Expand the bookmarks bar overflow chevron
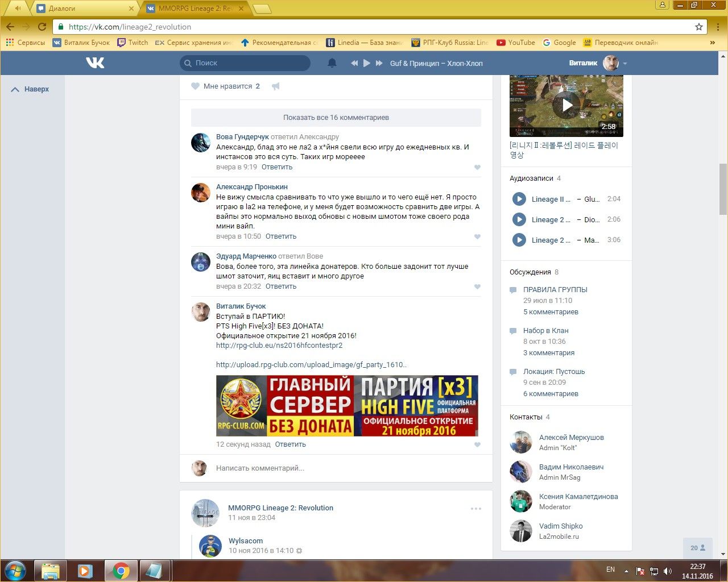The width and height of the screenshot is (728, 582). click(712, 43)
